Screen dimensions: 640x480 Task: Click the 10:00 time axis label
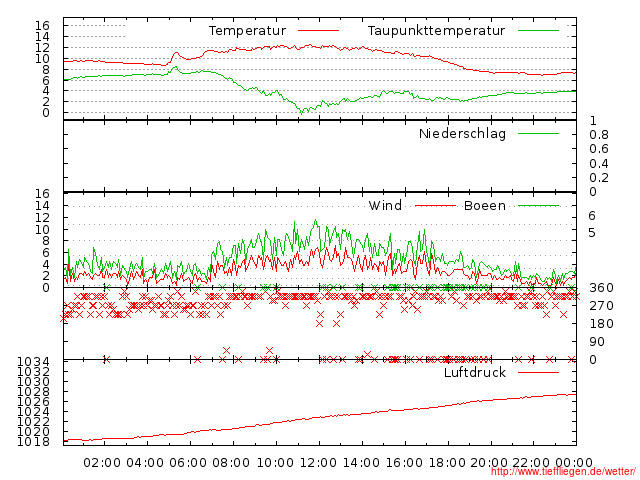[275, 463]
